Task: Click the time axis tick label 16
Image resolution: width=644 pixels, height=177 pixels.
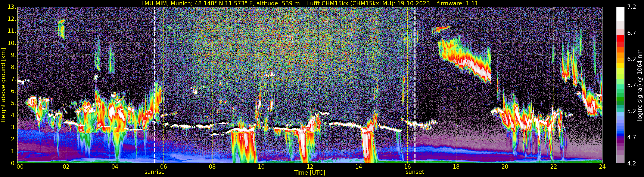Action: [x=407, y=167]
